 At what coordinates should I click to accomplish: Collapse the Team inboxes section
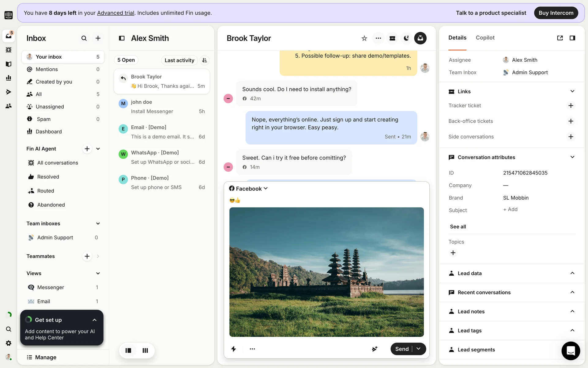coord(98,224)
